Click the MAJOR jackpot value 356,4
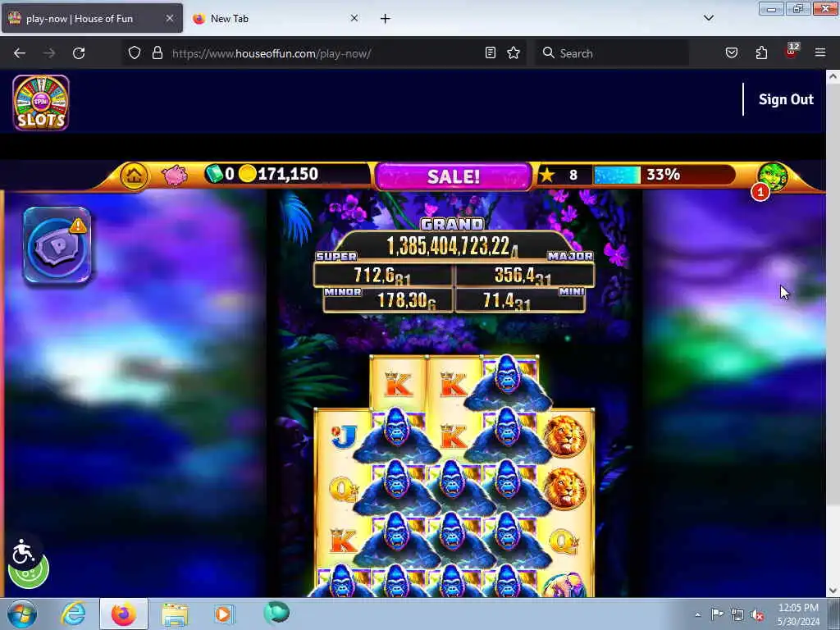 pos(523,276)
